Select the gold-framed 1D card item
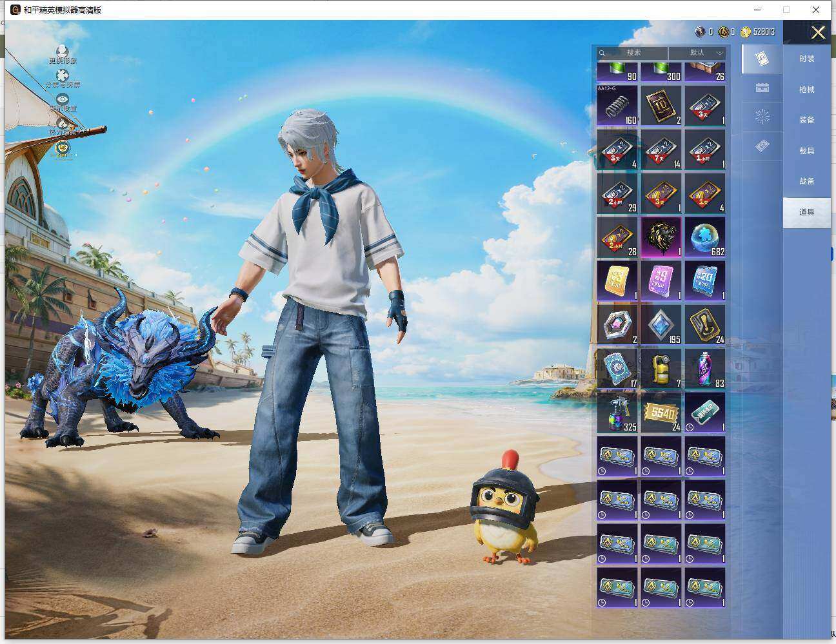Viewport: 836px width, 644px height. (x=661, y=106)
